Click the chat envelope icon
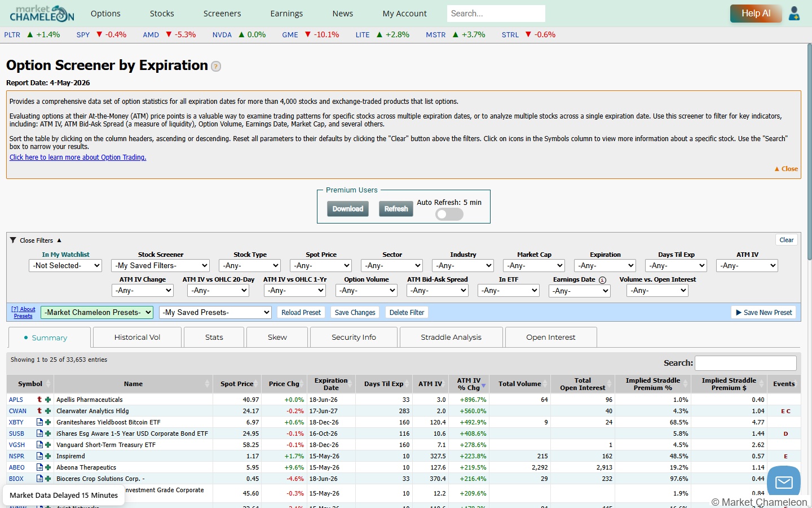Viewport: 812px width, 508px height. coord(784,481)
